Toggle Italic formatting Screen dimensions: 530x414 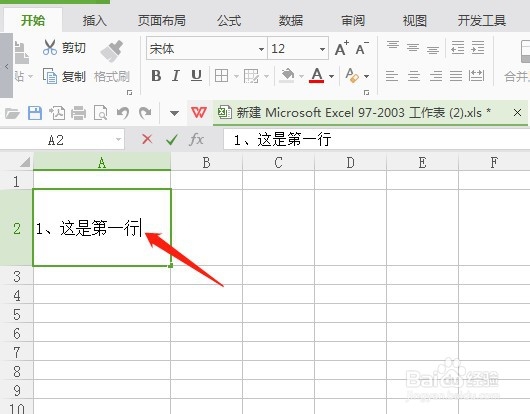(x=176, y=76)
